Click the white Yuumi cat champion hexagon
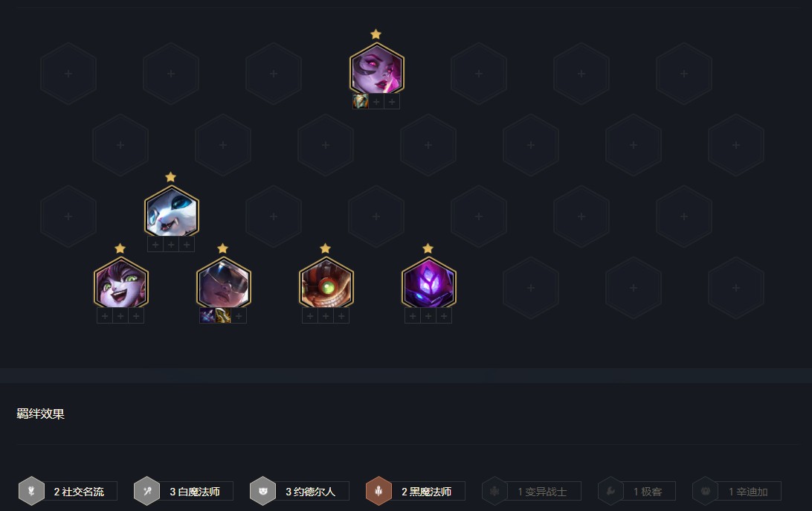The image size is (812, 511). coord(172,213)
